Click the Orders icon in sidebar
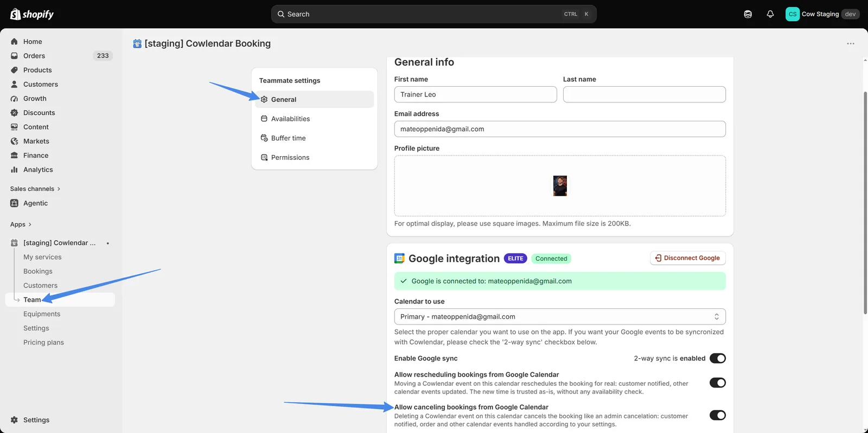Screen dimensions: 868x433 (15, 56)
